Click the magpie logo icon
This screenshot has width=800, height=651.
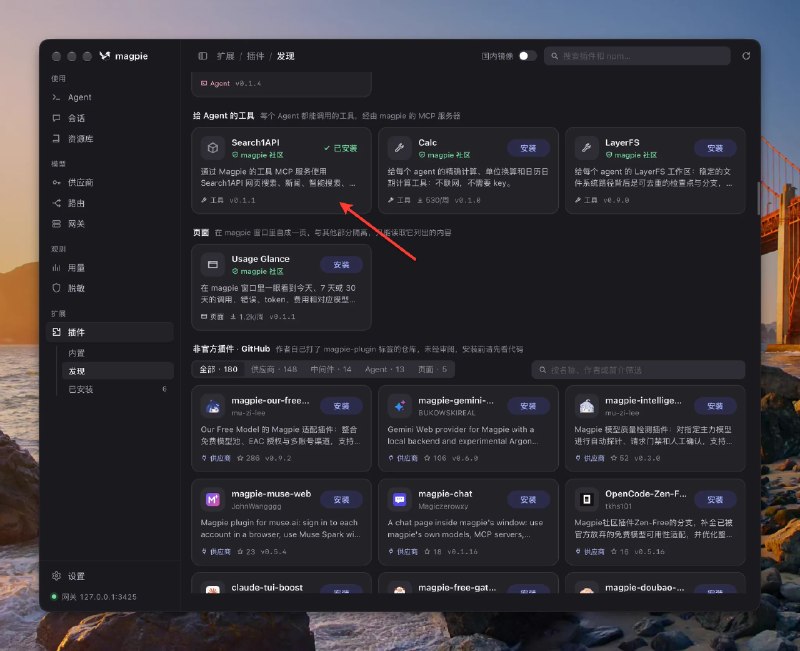coord(105,56)
